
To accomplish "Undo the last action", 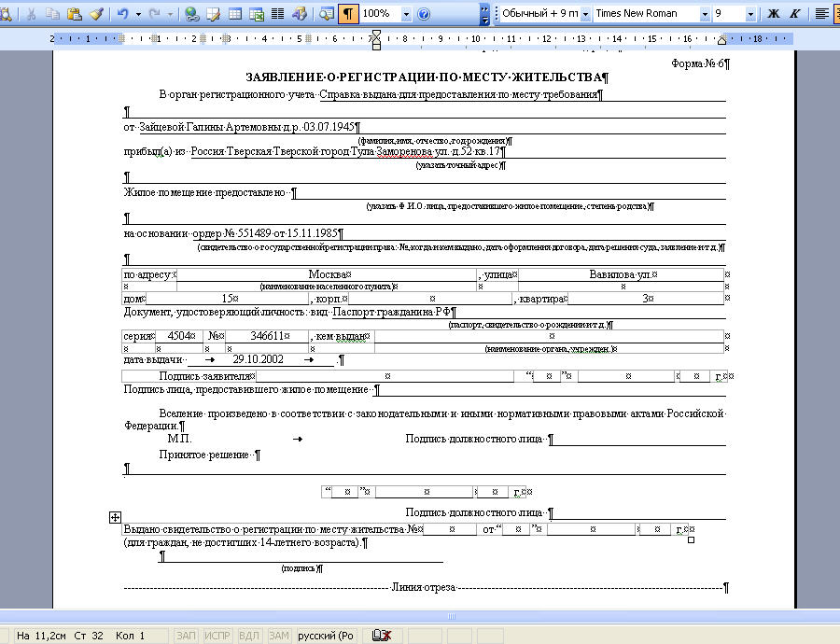I will click(122, 14).
